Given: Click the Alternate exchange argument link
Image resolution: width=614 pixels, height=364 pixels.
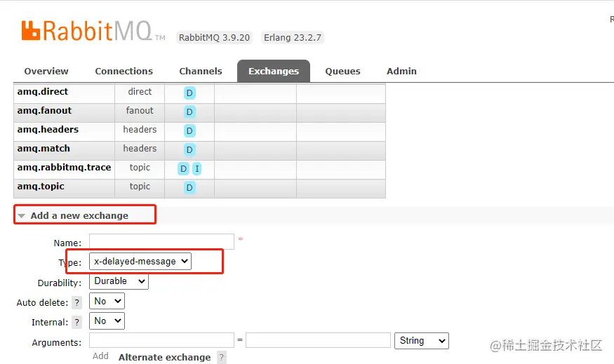Looking at the screenshot, I should tap(164, 358).
